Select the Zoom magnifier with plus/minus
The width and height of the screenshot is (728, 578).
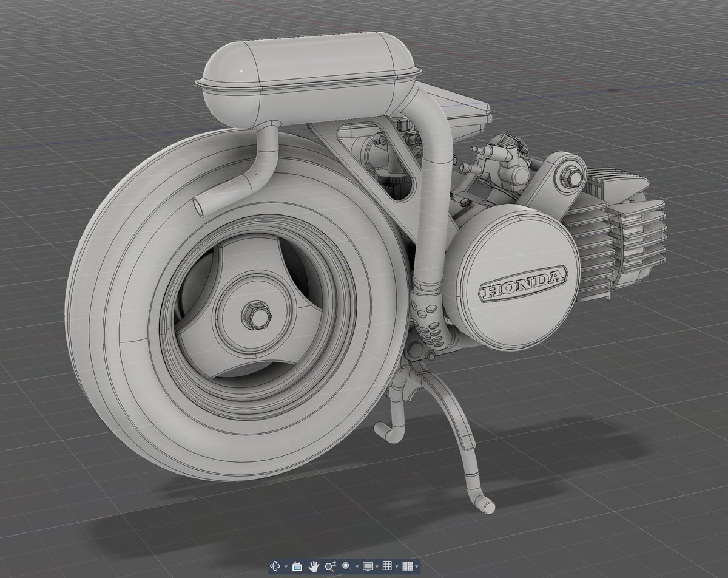(x=330, y=566)
